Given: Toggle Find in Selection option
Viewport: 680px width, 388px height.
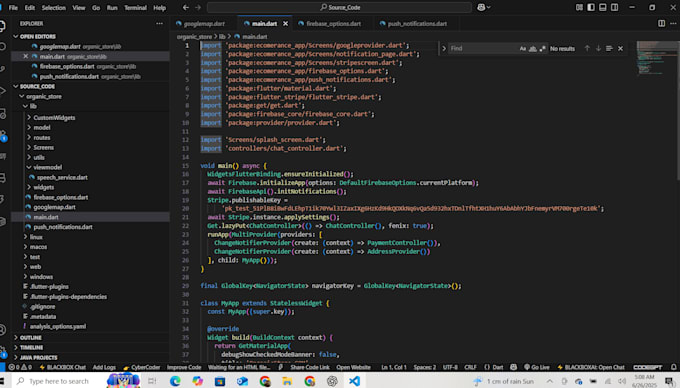Looking at the screenshot, I should 609,48.
